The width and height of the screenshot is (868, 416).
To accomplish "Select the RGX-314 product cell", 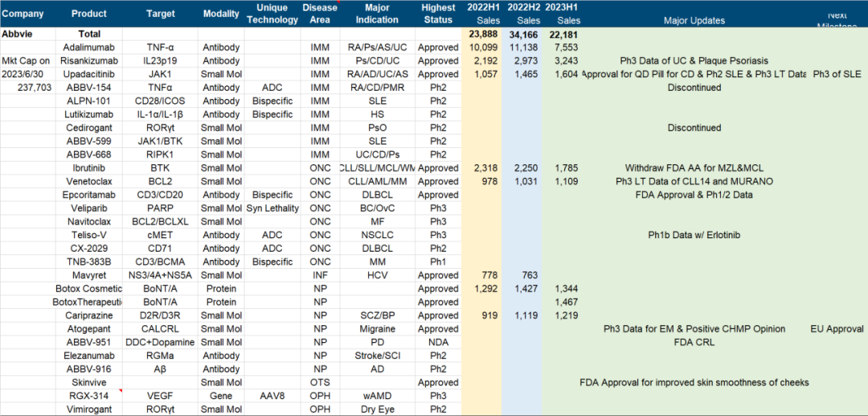I will 89,396.
